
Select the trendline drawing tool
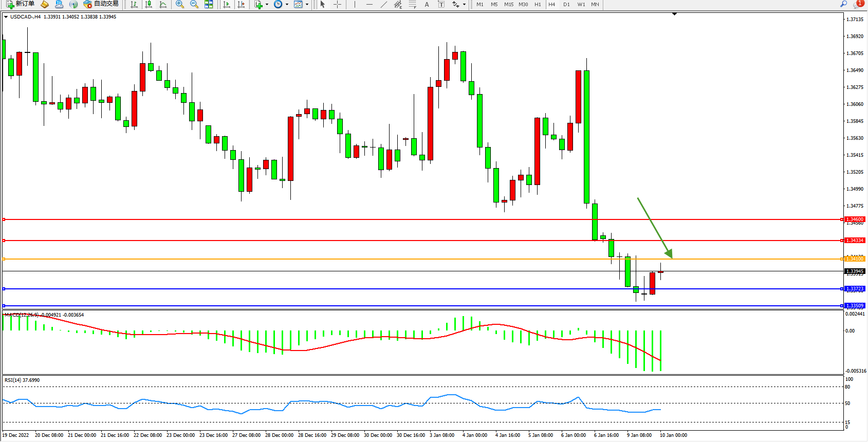(383, 4)
